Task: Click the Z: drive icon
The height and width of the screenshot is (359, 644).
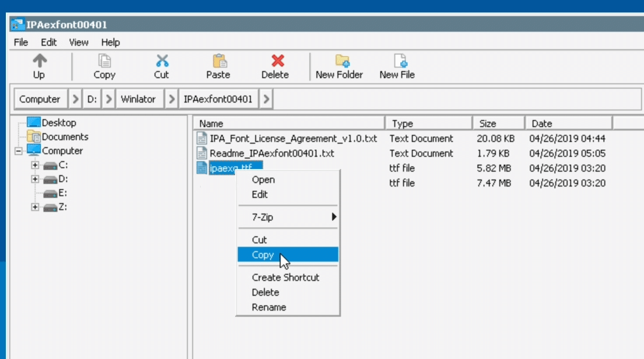Action: (50, 207)
